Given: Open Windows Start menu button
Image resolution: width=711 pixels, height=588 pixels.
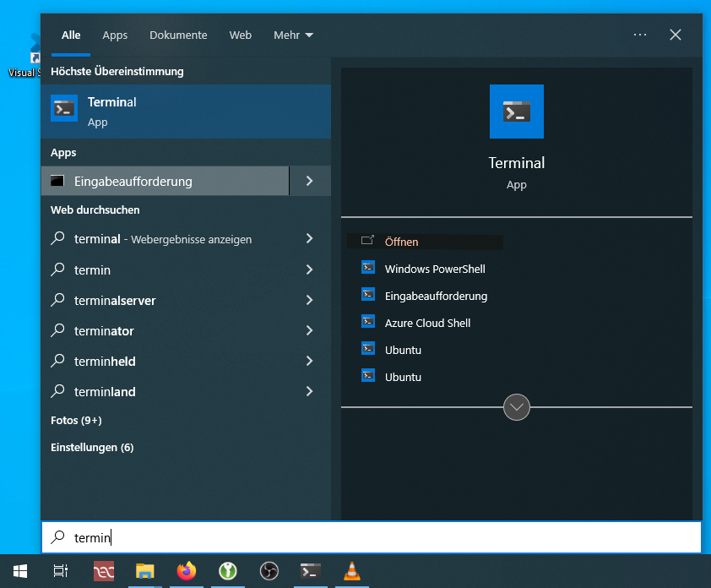Looking at the screenshot, I should coord(20,571).
